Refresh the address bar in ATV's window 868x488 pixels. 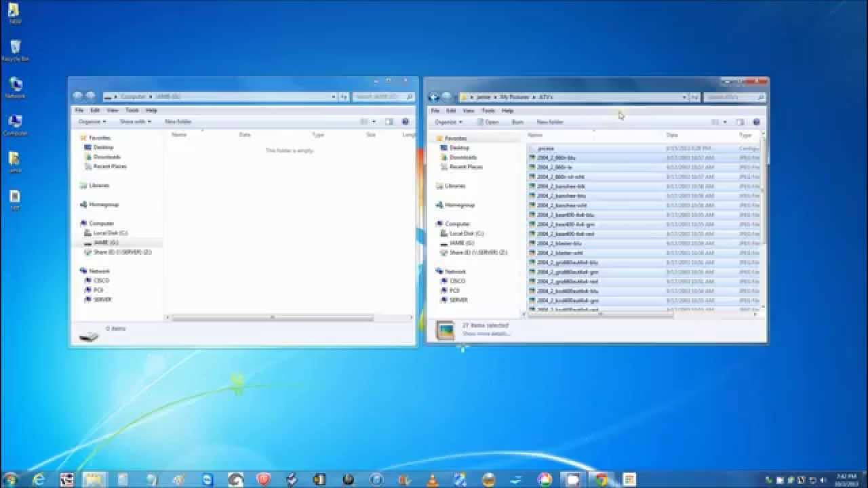pyautogui.click(x=694, y=98)
